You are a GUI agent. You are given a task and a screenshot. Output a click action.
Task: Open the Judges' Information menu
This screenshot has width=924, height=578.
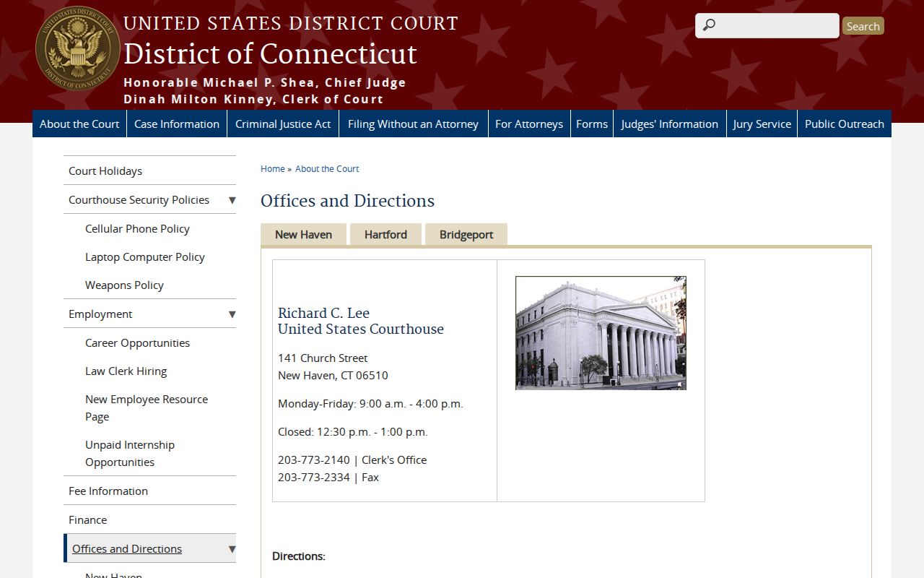[x=670, y=124]
